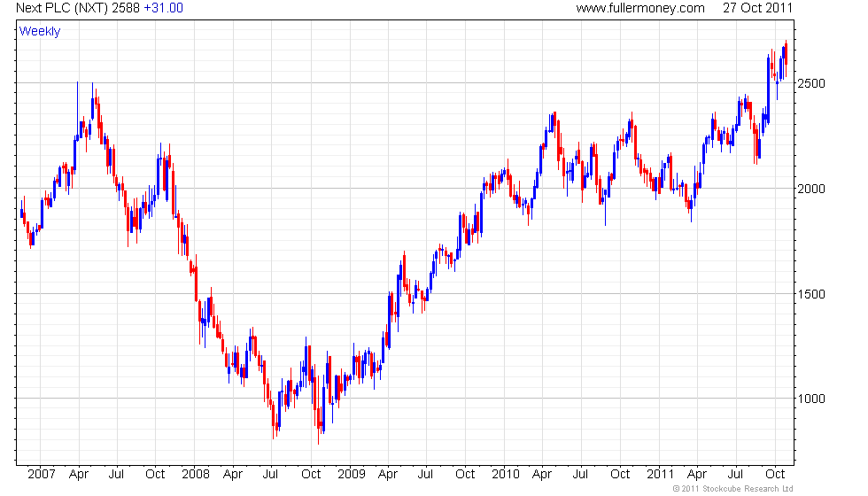Click the 1500 price axis label
Viewport: 868px width, 496px height.
coord(811,294)
